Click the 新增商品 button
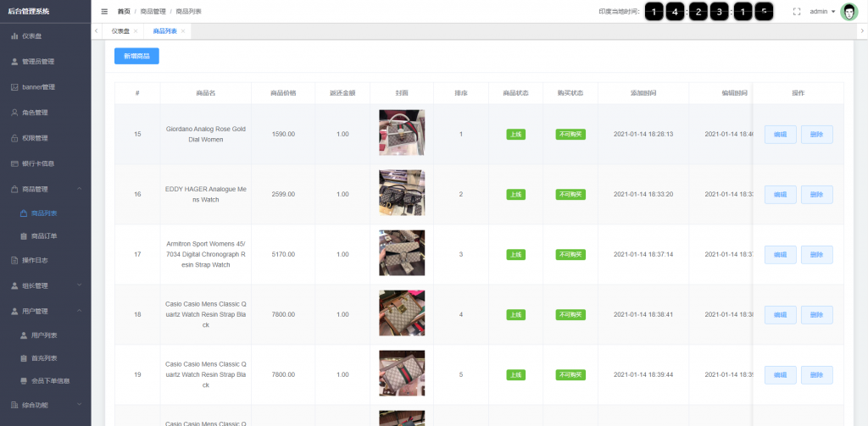Screen dimensions: 868x426 point(136,56)
